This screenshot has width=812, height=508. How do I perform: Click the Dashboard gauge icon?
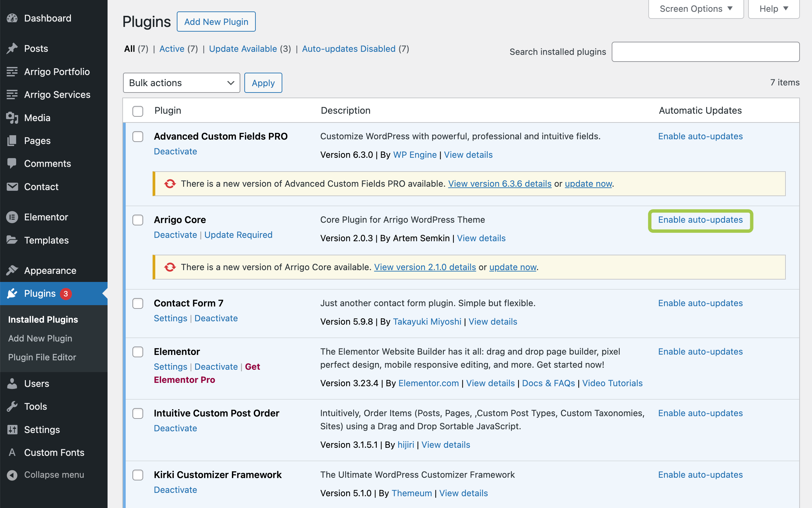pyautogui.click(x=12, y=18)
